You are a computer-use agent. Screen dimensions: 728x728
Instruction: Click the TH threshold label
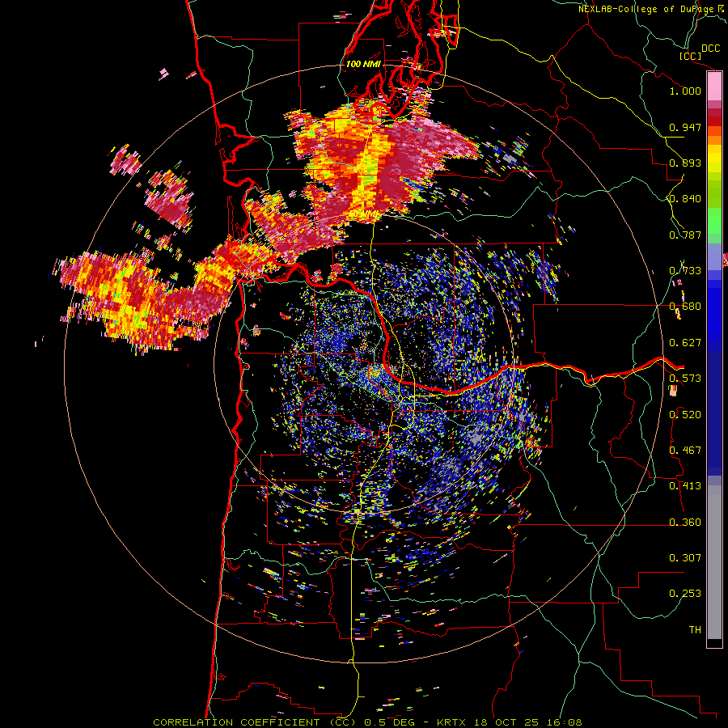point(695,630)
